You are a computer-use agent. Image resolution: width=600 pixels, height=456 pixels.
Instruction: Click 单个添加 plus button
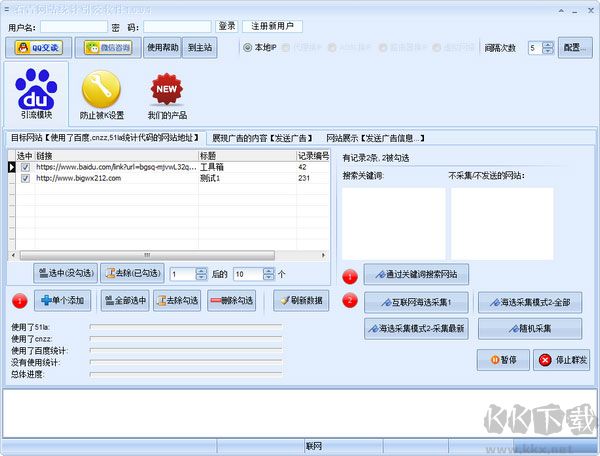(x=62, y=301)
